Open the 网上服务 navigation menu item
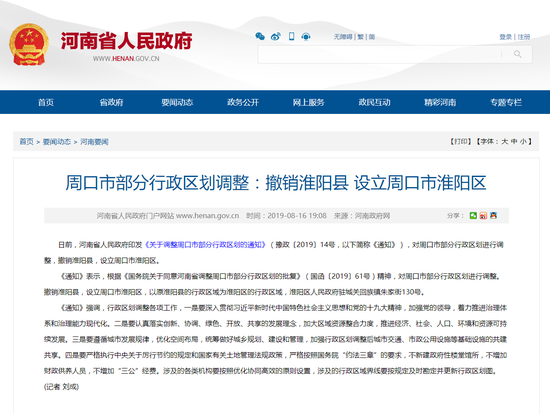Screen dimensions: 550x414 pos(309,102)
